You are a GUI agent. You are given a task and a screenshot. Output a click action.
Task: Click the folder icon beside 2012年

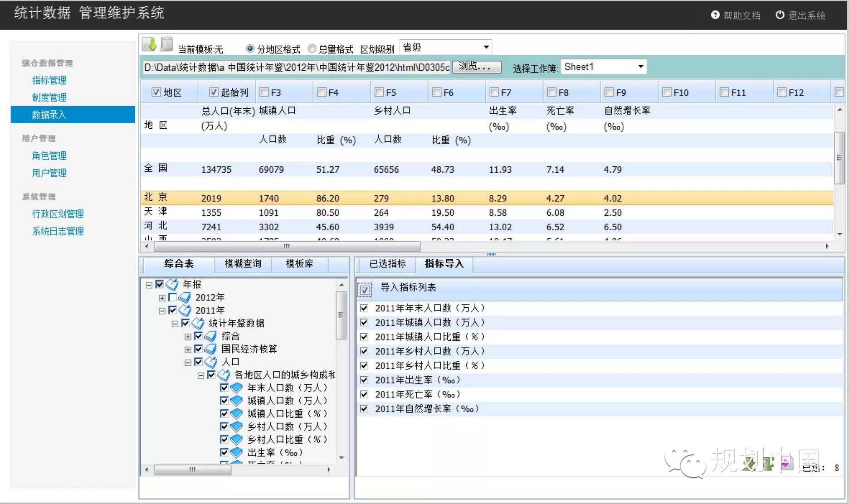point(185,297)
